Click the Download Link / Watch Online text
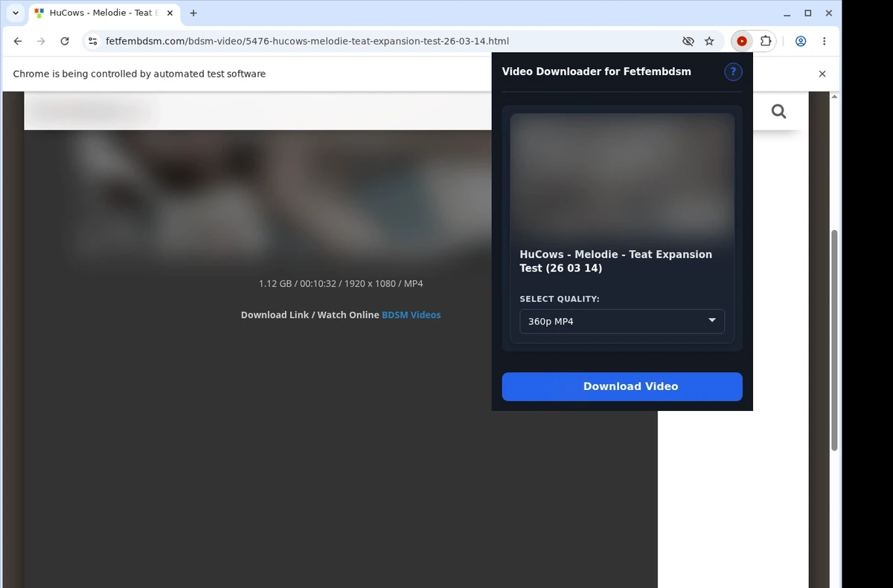This screenshot has height=588, width=893. click(x=310, y=315)
